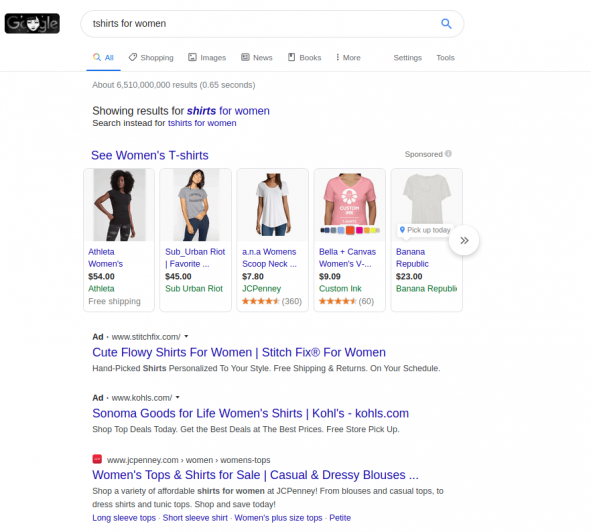This screenshot has height=532, width=591.
Task: Click the $23.00 price text
Action: pos(409,276)
